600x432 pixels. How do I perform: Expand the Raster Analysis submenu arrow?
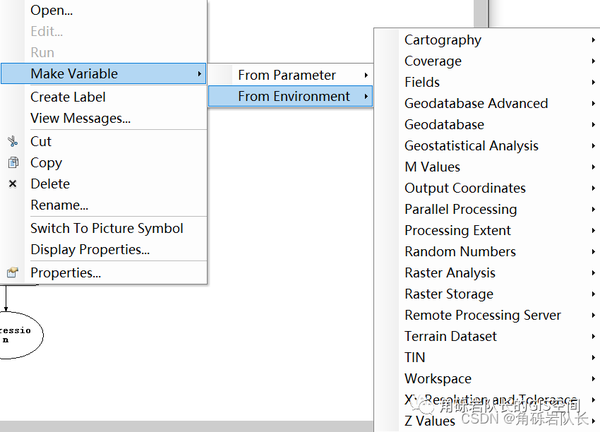click(x=594, y=273)
